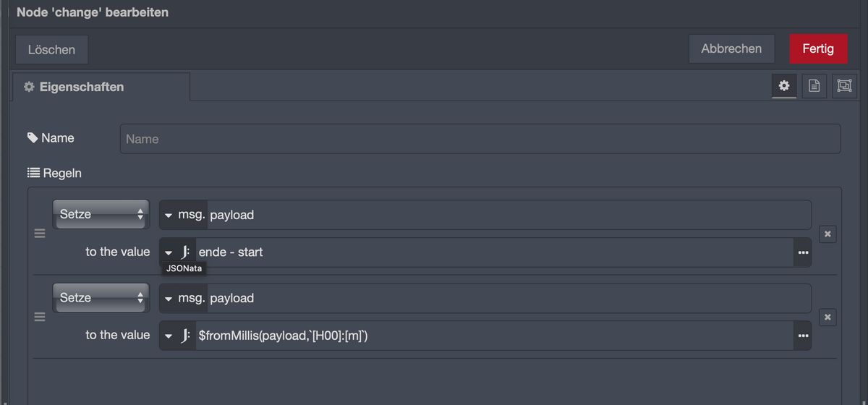Click the Abbrechen button
Screen dimensions: 868x405
point(731,49)
